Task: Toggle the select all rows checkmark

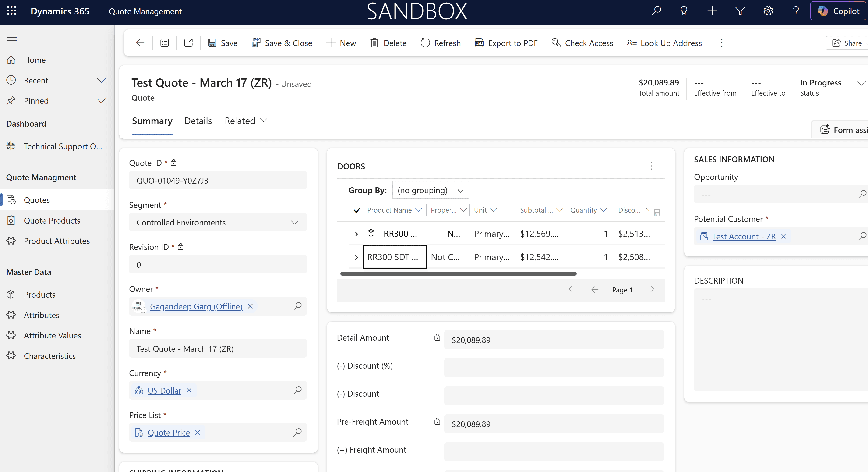Action: point(356,210)
